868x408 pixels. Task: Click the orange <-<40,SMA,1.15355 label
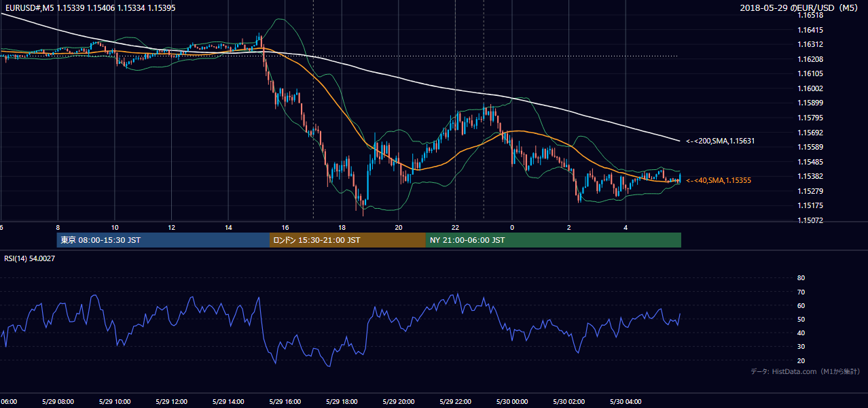pyautogui.click(x=719, y=180)
